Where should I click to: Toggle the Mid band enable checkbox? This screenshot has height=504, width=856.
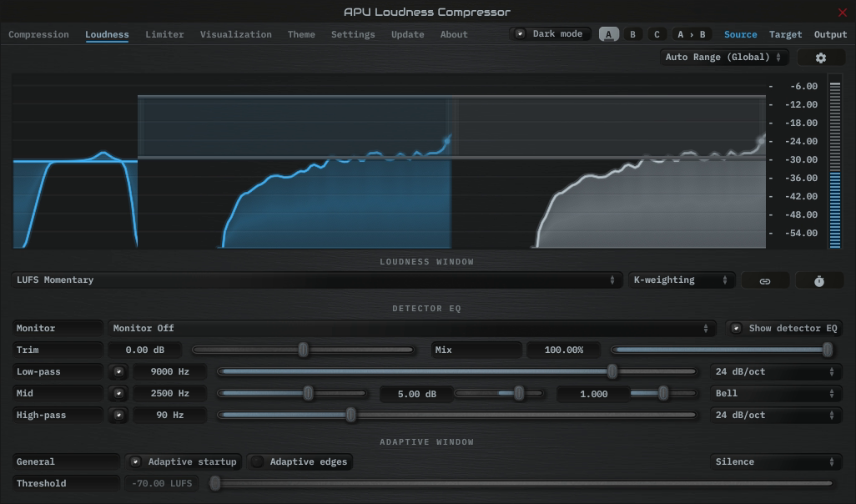(x=118, y=394)
